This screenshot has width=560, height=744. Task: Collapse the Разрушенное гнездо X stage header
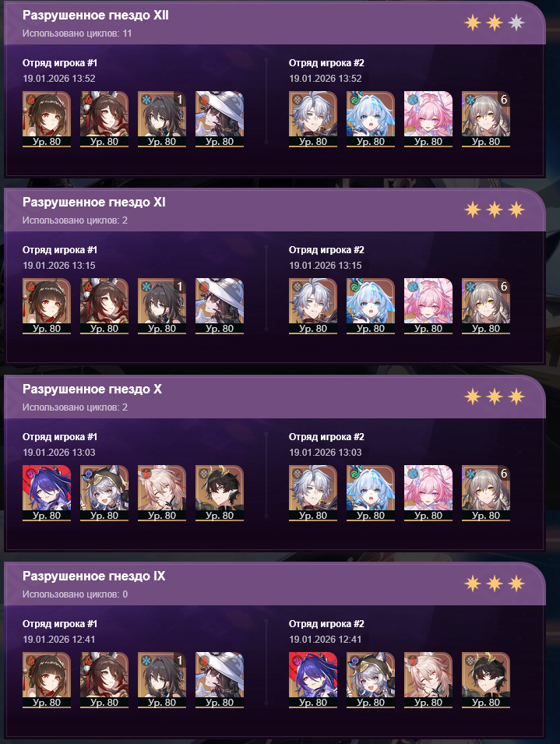274,397
